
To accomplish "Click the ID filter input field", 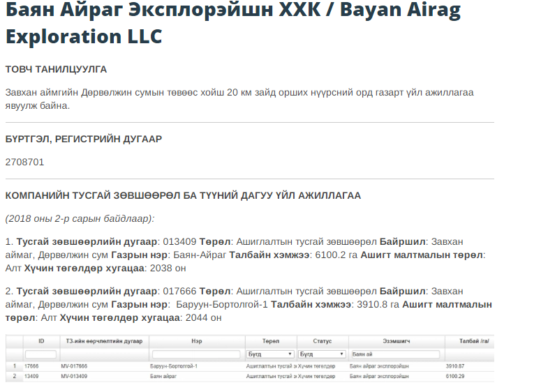I will pyautogui.click(x=40, y=354).
